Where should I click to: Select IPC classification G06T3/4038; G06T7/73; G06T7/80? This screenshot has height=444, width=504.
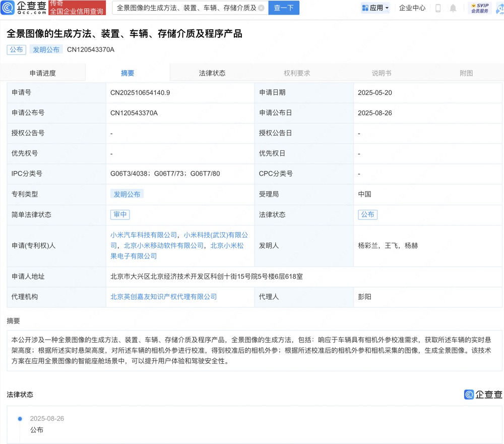[165, 174]
